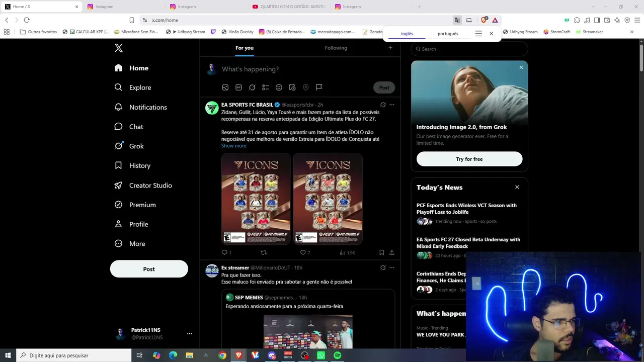644x362 pixels.
Task: Expand the post with Show more
Action: [x=234, y=146]
